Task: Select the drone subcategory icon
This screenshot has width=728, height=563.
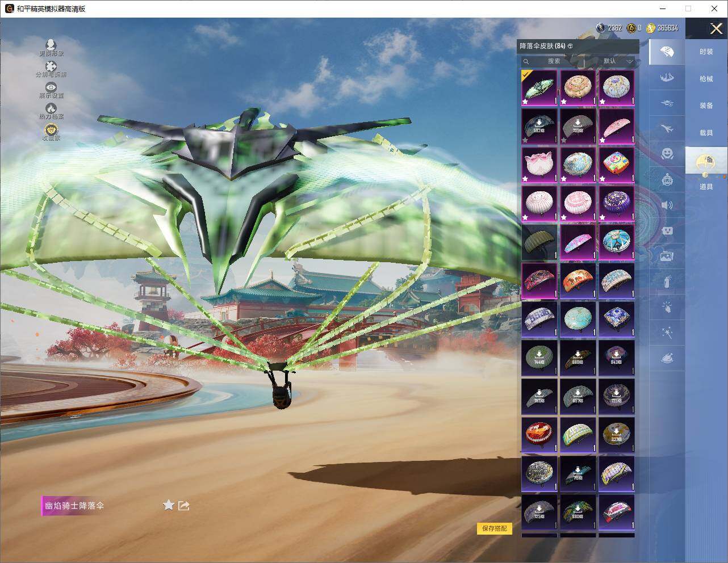Action: pyautogui.click(x=667, y=103)
